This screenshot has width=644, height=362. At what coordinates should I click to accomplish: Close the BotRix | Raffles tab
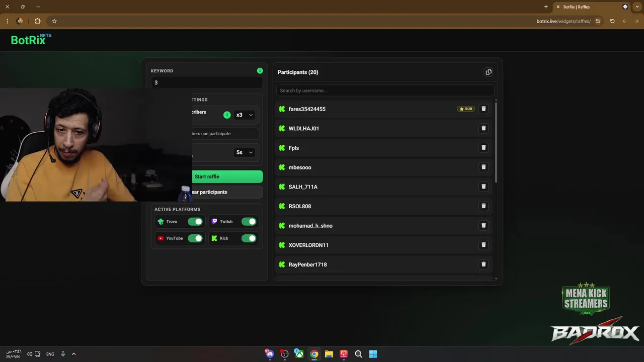(x=558, y=7)
